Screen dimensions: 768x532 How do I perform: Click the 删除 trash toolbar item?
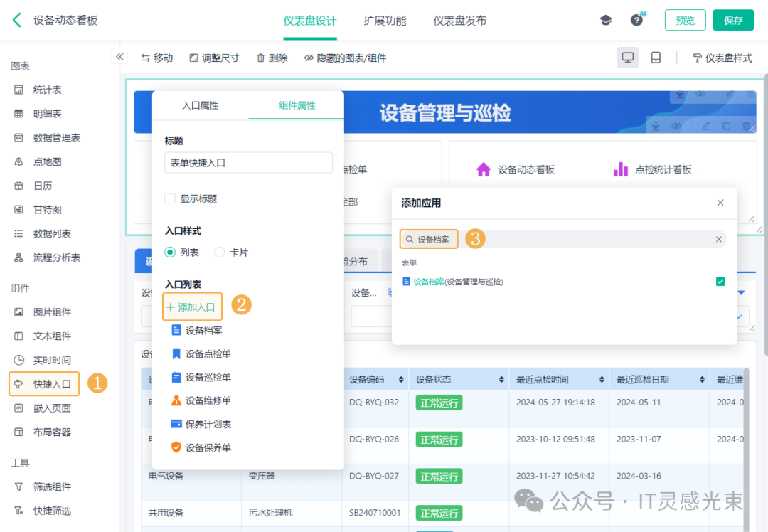pyautogui.click(x=272, y=58)
